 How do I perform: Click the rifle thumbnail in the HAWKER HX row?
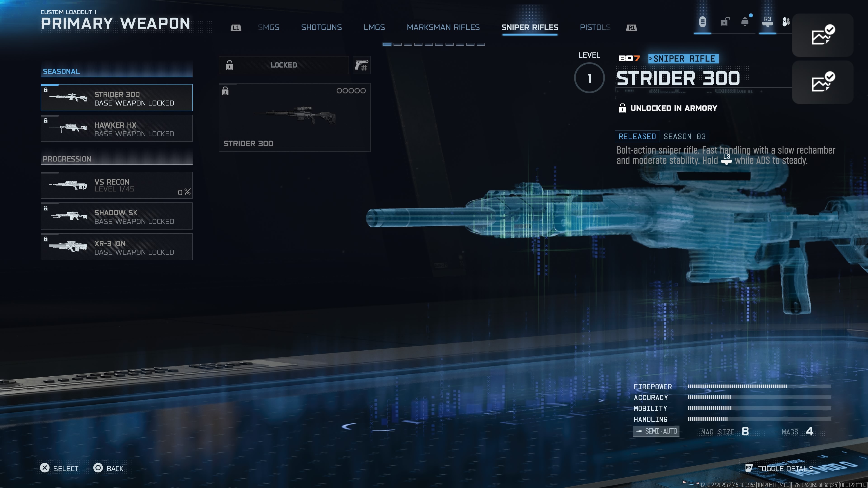tap(68, 128)
